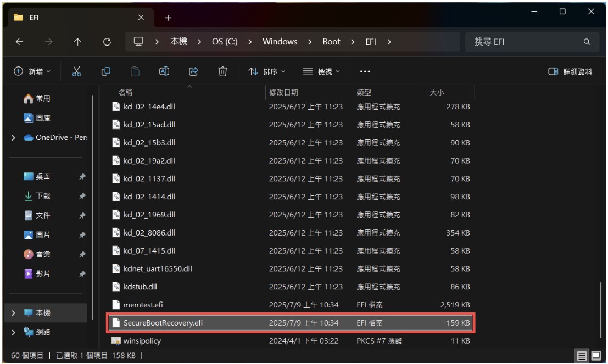The height and width of the screenshot is (364, 608).
Task: Click the Cut scissors icon
Action: click(77, 71)
